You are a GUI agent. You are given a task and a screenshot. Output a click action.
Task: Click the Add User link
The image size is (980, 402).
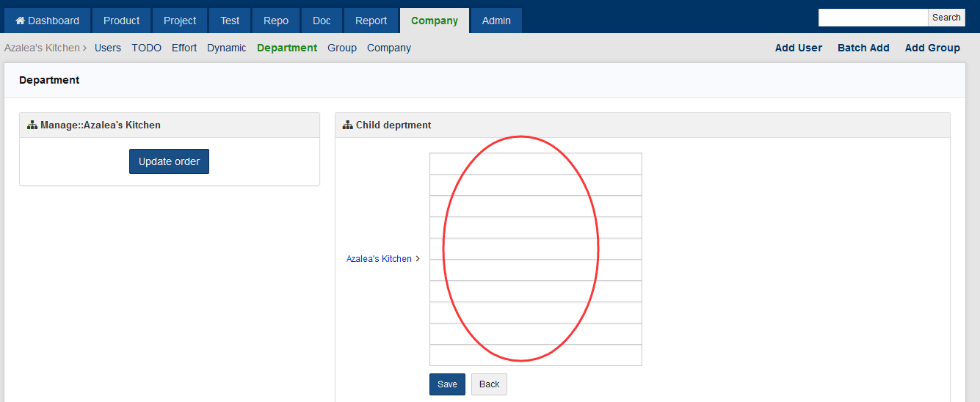click(x=799, y=48)
